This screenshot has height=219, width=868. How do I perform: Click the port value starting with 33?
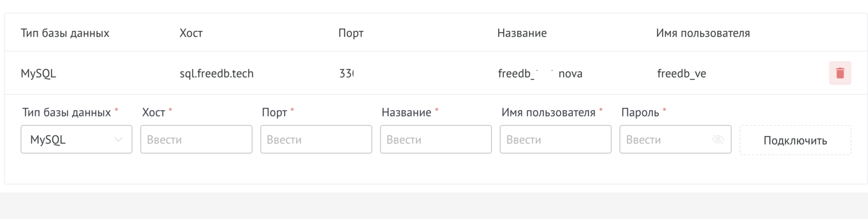point(346,74)
